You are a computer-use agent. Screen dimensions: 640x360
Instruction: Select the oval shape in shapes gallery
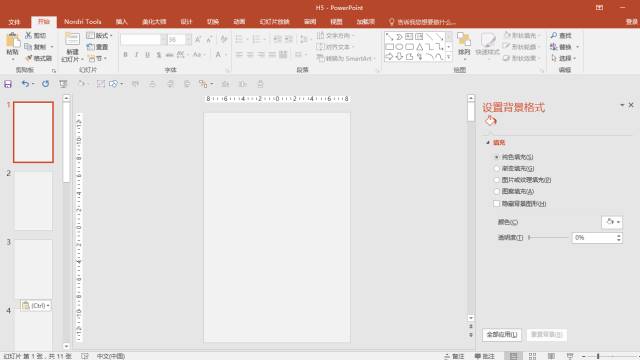tap(400, 47)
